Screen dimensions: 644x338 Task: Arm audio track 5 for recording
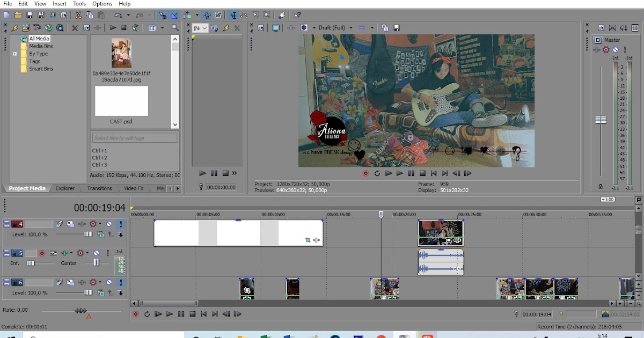pyautogui.click(x=42, y=253)
